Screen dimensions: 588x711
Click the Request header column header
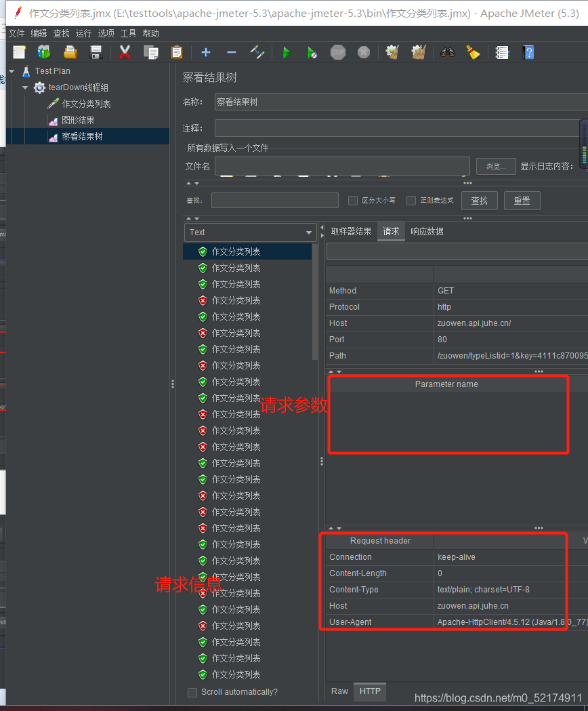point(380,541)
